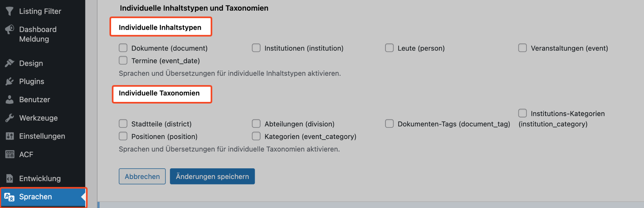Click the Werkzeuge wrench icon
This screenshot has width=644, height=208.
(10, 118)
